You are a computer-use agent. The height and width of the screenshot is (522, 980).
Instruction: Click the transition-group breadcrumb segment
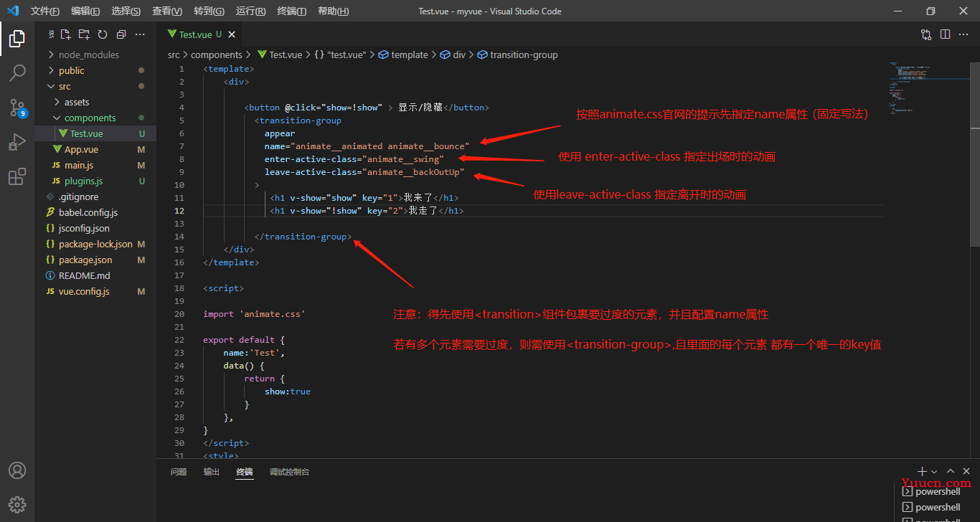pos(517,54)
